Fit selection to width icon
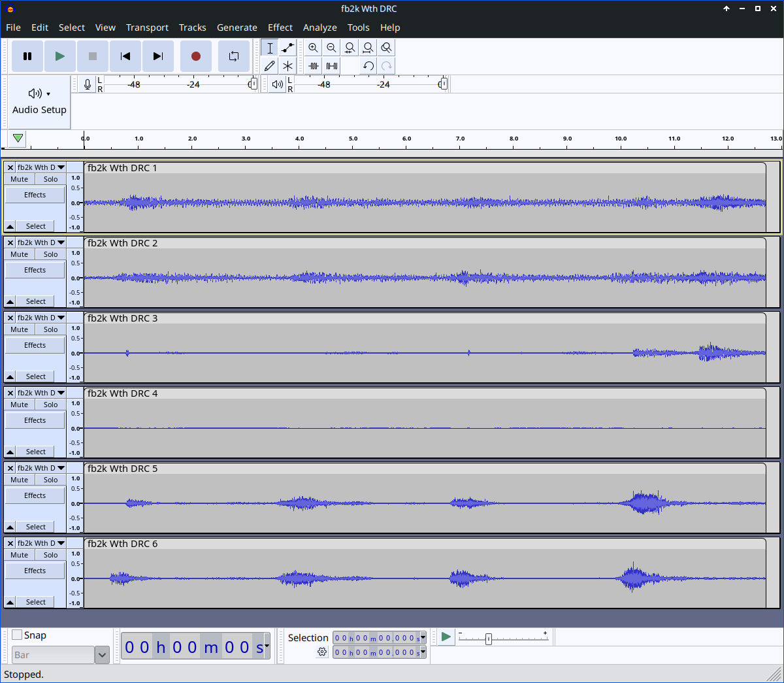784x683 pixels. [350, 48]
